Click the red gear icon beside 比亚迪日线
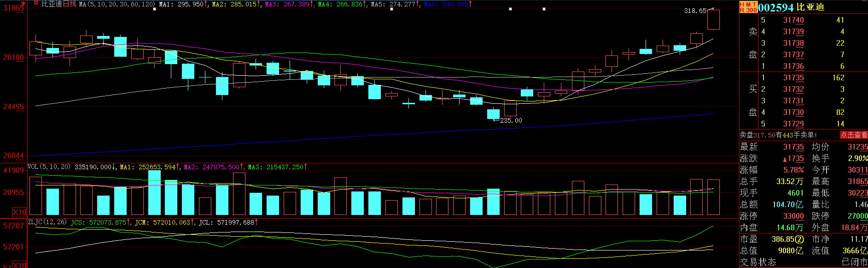The image size is (868, 268). point(36,4)
